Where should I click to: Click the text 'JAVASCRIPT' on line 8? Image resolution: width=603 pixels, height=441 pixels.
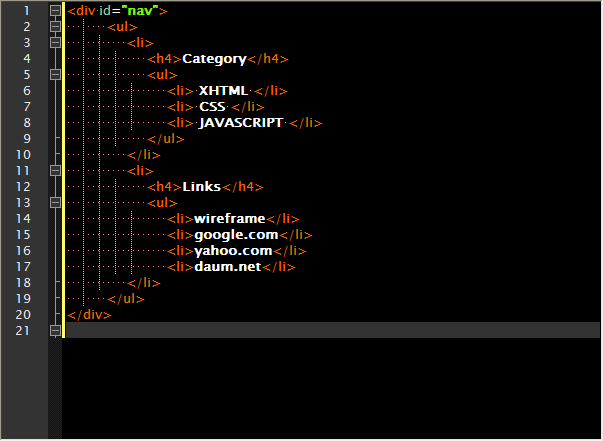point(241,123)
